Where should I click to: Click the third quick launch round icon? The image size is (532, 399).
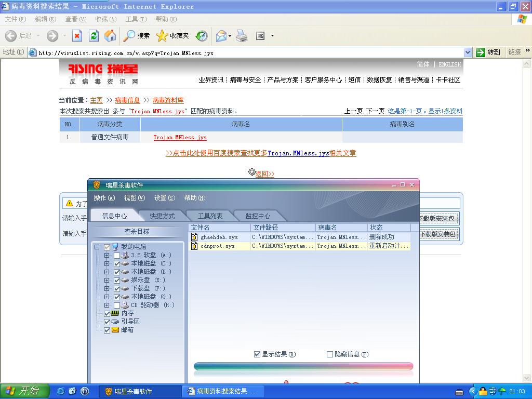pyautogui.click(x=85, y=391)
